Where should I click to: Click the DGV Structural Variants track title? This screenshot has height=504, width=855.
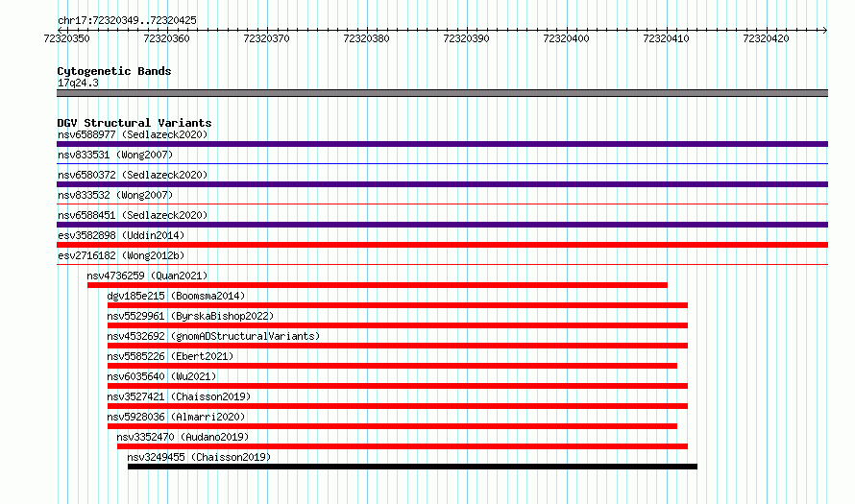point(134,123)
